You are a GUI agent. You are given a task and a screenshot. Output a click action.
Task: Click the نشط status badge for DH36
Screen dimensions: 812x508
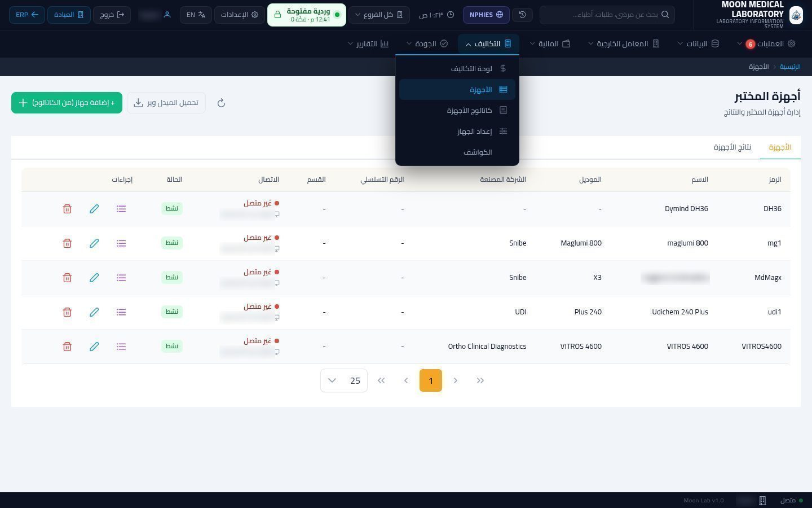point(171,208)
